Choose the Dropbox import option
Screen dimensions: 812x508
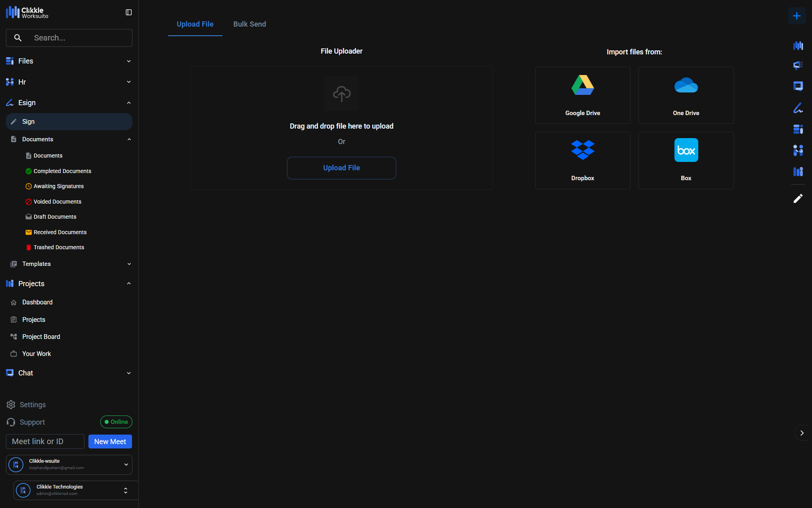582,150
